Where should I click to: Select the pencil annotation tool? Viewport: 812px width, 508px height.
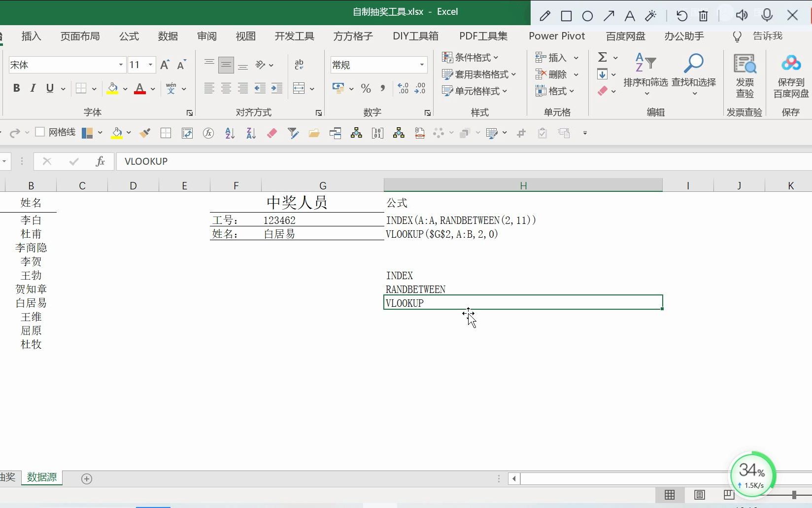point(545,16)
